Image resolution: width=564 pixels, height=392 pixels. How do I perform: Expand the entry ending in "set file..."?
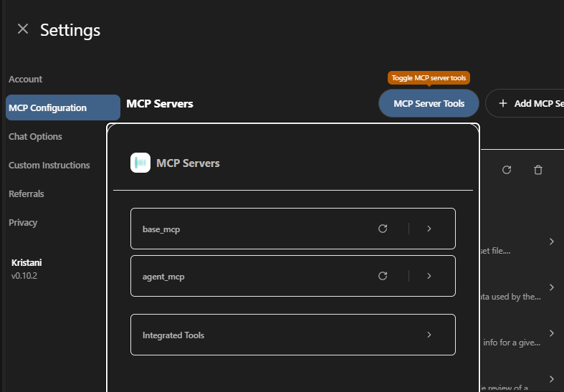[551, 242]
